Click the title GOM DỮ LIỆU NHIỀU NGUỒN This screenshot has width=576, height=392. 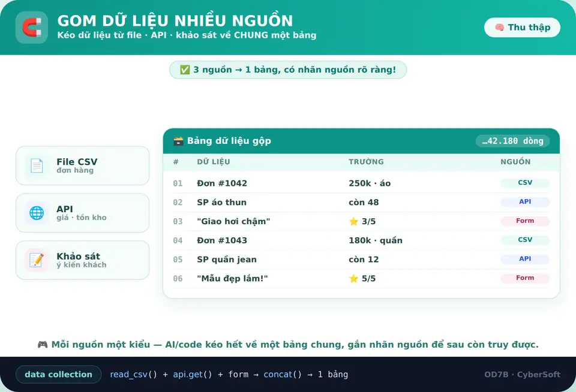click(175, 21)
